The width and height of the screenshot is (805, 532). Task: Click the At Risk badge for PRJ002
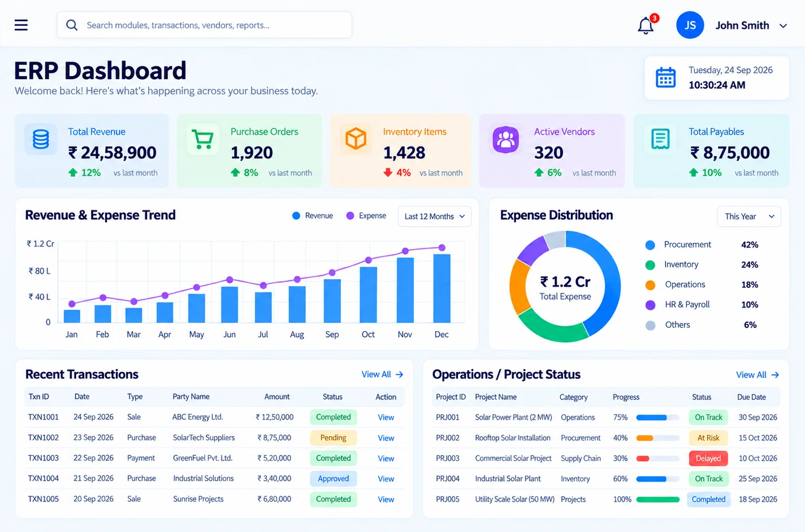(708, 438)
